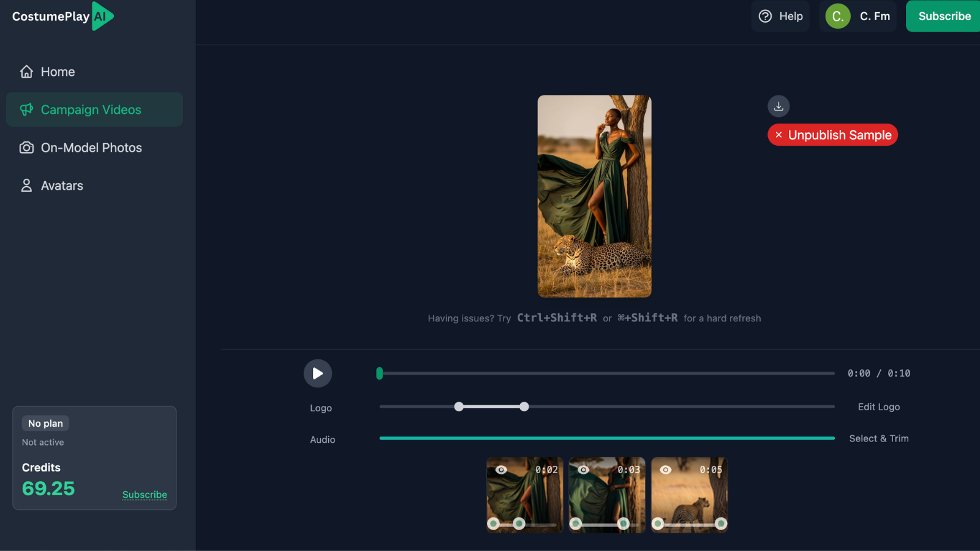Image resolution: width=980 pixels, height=551 pixels.
Task: Navigate Home using the house icon
Action: pyautogui.click(x=26, y=71)
